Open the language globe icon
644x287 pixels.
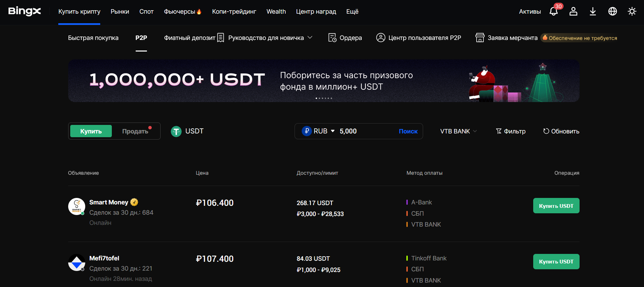tap(613, 12)
